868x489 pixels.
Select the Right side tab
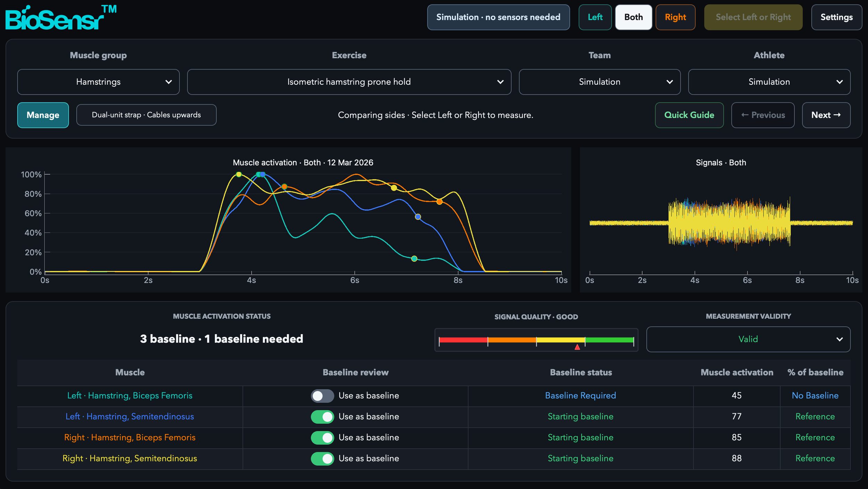pos(675,17)
